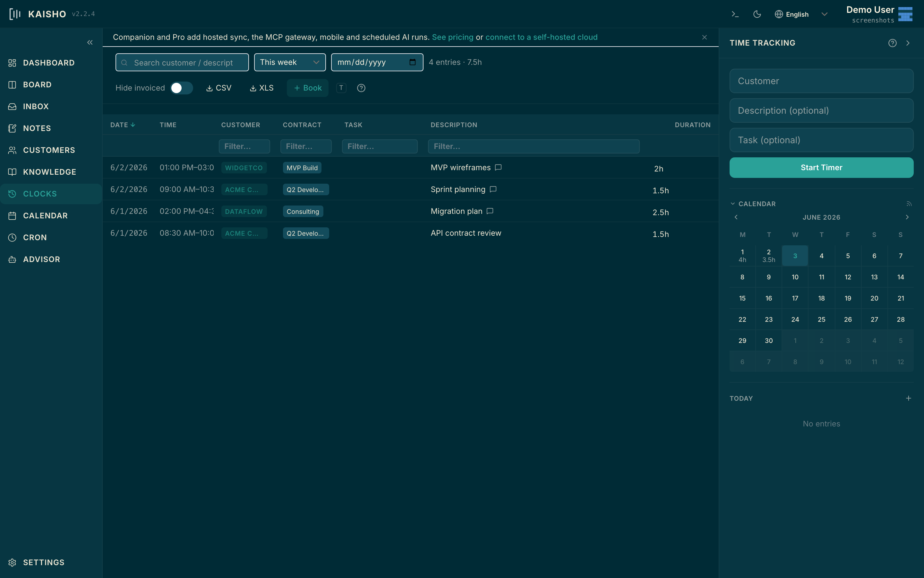Screen dimensions: 924x578
Task: Click the WIDGETCO customer tag
Action: point(244,168)
